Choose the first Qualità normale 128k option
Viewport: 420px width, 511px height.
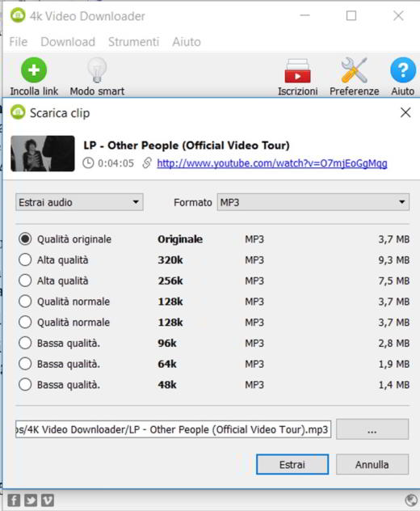25,302
